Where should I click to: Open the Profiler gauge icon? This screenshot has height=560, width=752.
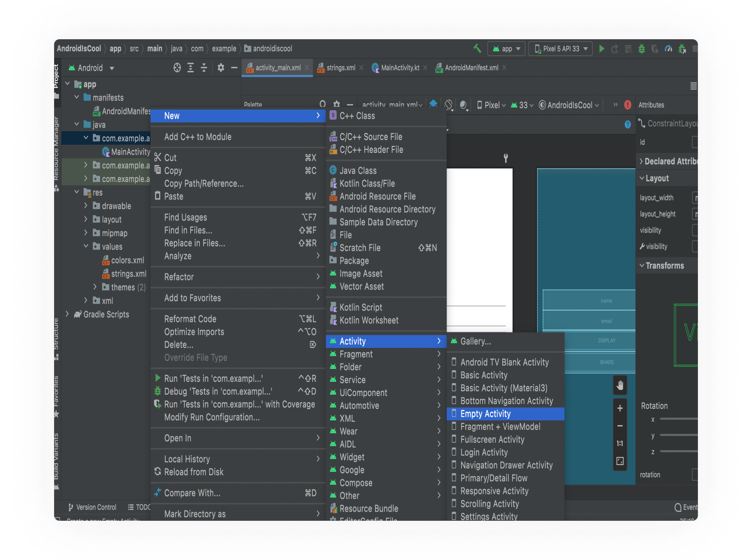tap(668, 49)
